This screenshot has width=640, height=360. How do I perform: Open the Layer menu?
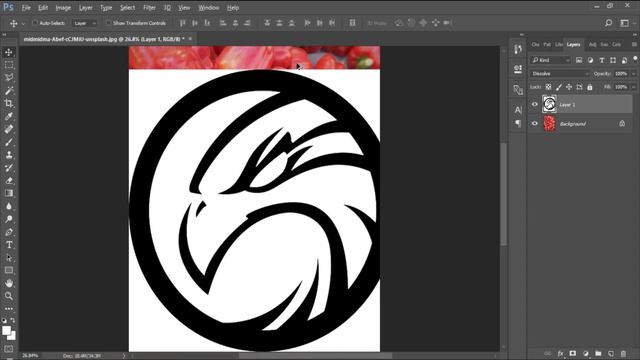85,8
